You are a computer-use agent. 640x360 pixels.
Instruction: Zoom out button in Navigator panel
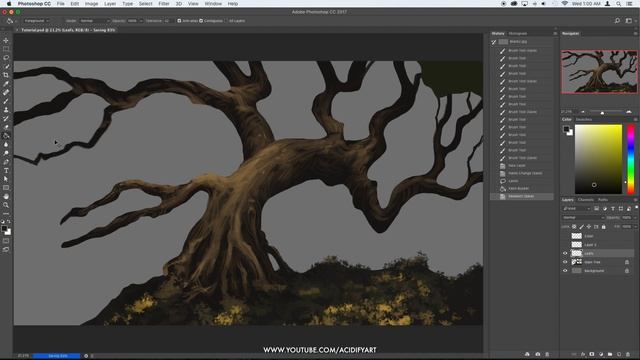pyautogui.click(x=583, y=112)
